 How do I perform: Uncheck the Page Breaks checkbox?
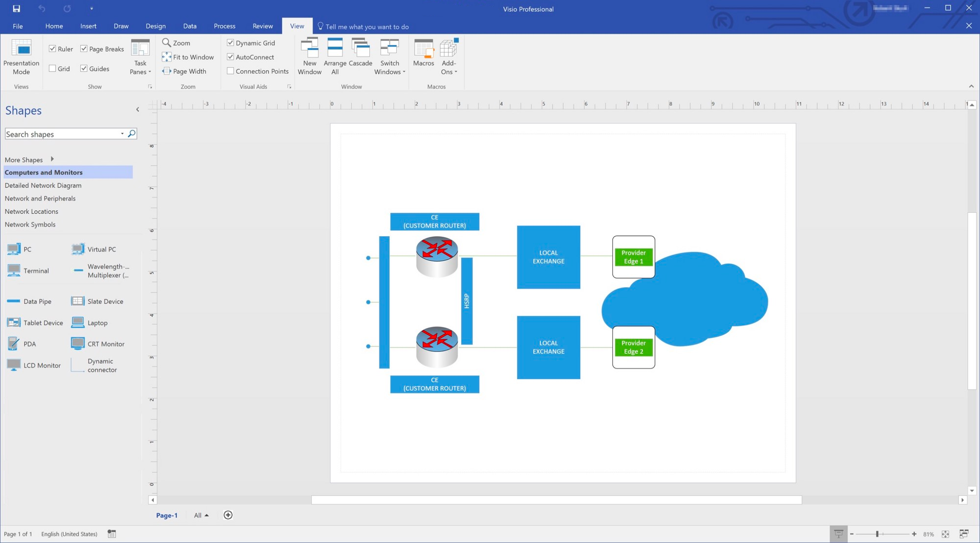pyautogui.click(x=84, y=49)
